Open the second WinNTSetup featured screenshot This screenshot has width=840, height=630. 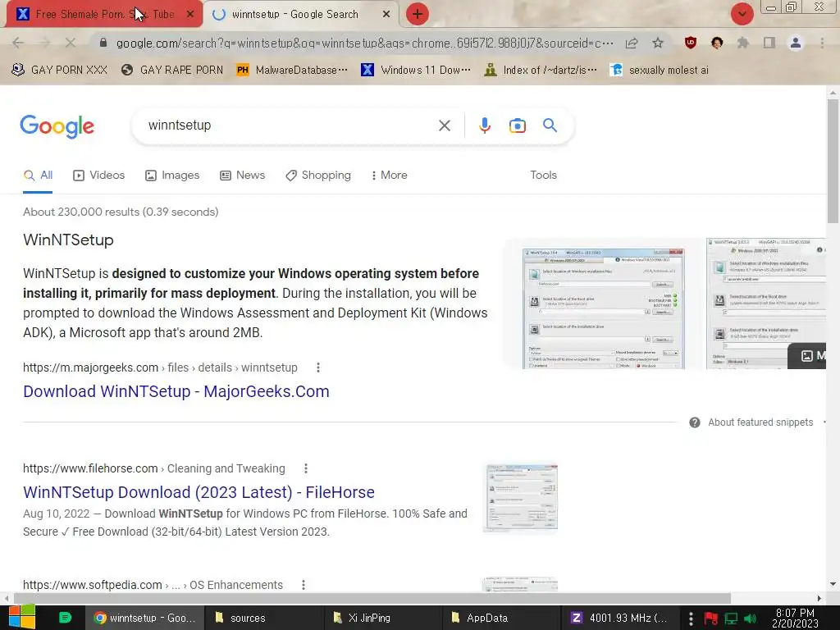click(x=765, y=304)
